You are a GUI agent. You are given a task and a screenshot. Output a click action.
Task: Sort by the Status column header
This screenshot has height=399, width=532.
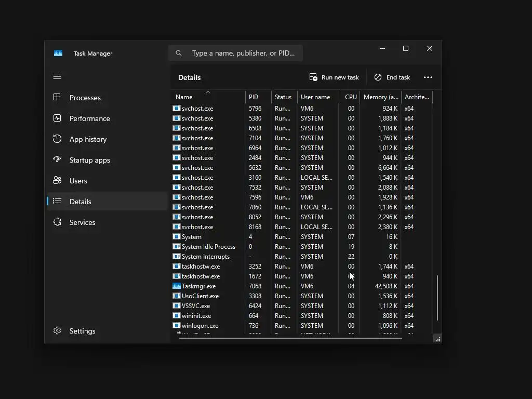(x=284, y=97)
